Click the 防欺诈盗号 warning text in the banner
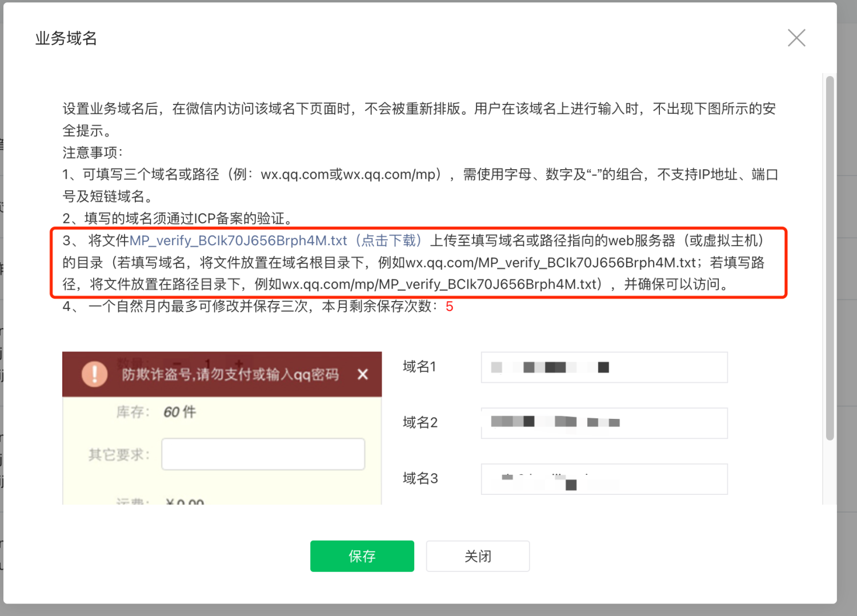857x616 pixels. [230, 375]
